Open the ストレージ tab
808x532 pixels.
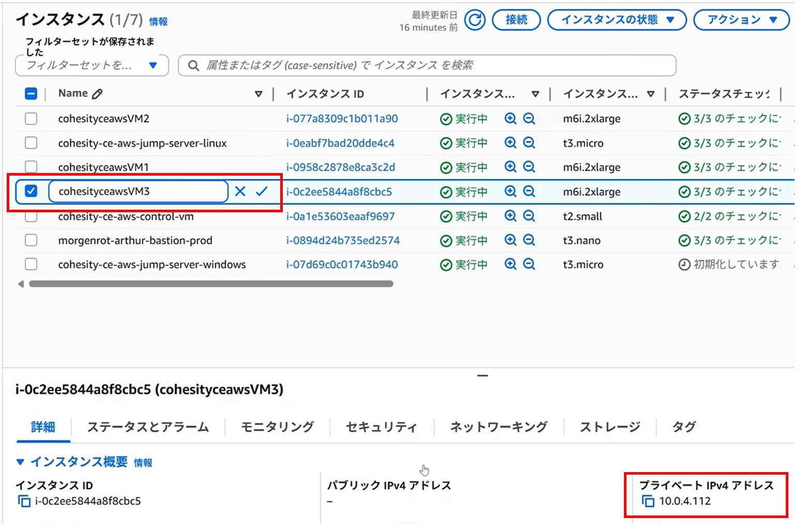point(610,427)
